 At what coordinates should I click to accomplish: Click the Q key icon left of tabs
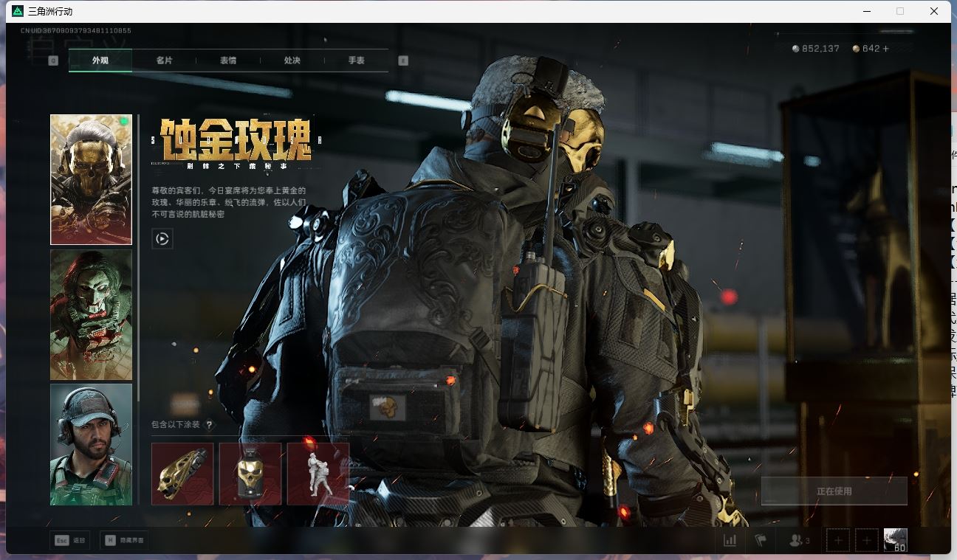tap(52, 60)
